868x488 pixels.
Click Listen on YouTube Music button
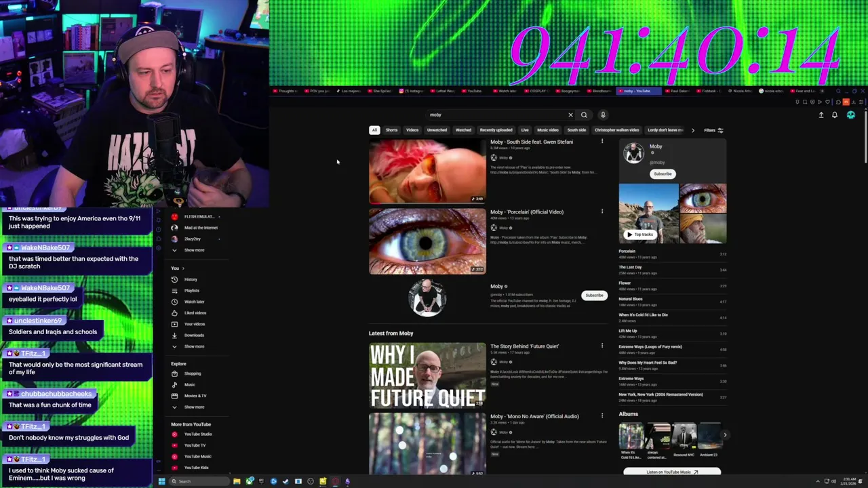pos(672,472)
